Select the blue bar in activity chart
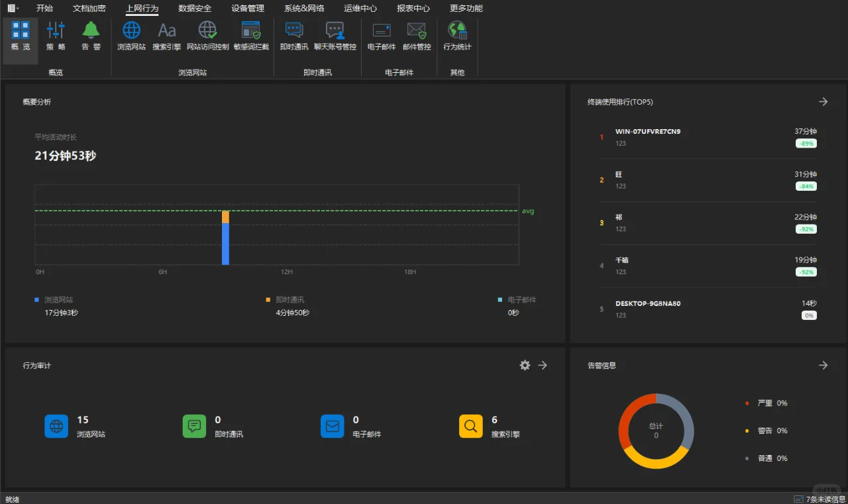 coord(225,244)
